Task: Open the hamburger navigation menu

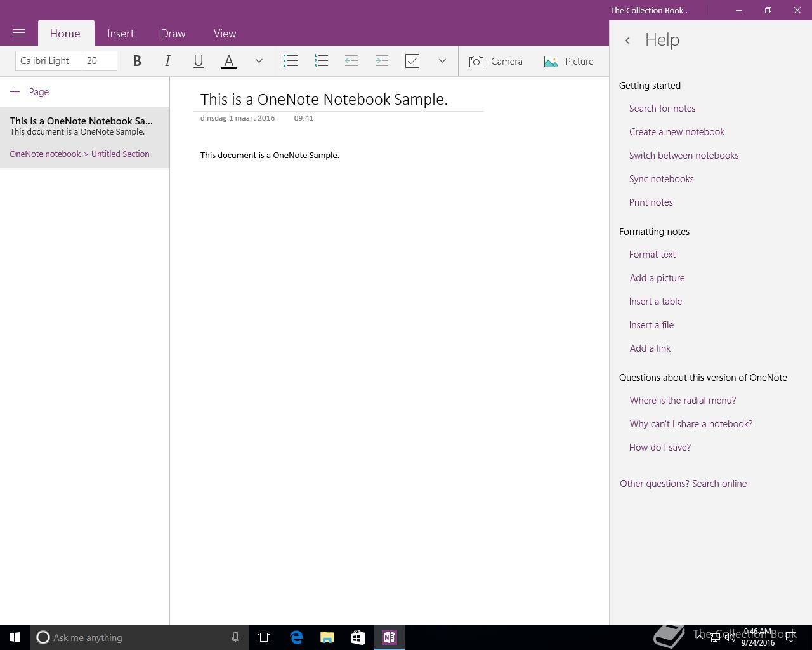Action: pyautogui.click(x=19, y=33)
